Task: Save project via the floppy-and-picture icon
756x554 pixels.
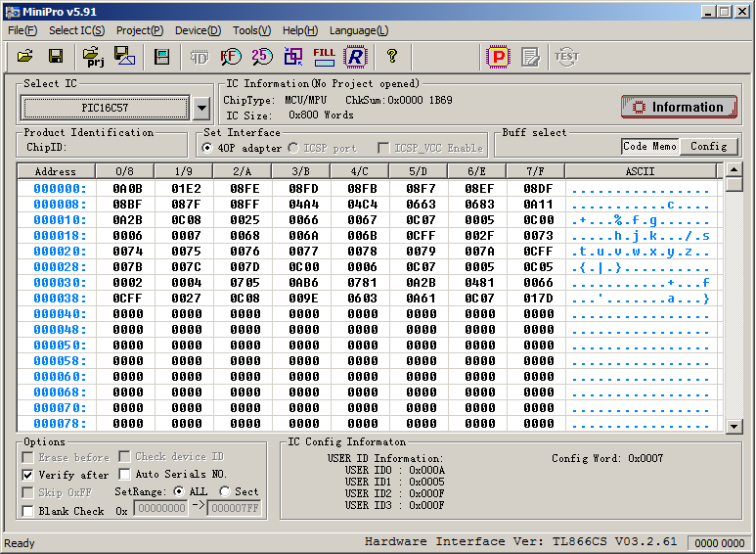Action: coord(124,57)
